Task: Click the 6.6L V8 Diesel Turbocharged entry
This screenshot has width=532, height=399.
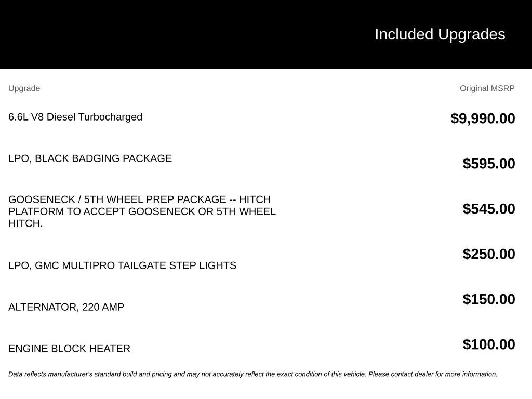Action: [75, 117]
